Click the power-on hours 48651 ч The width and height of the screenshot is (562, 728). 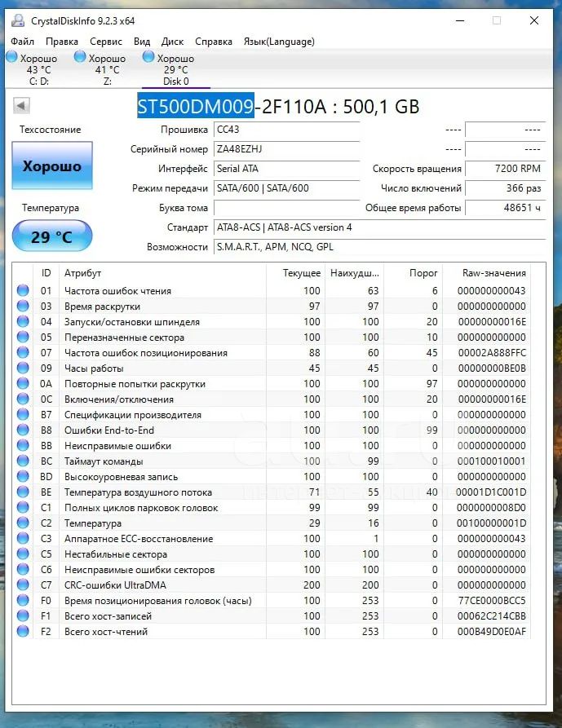[x=506, y=208]
